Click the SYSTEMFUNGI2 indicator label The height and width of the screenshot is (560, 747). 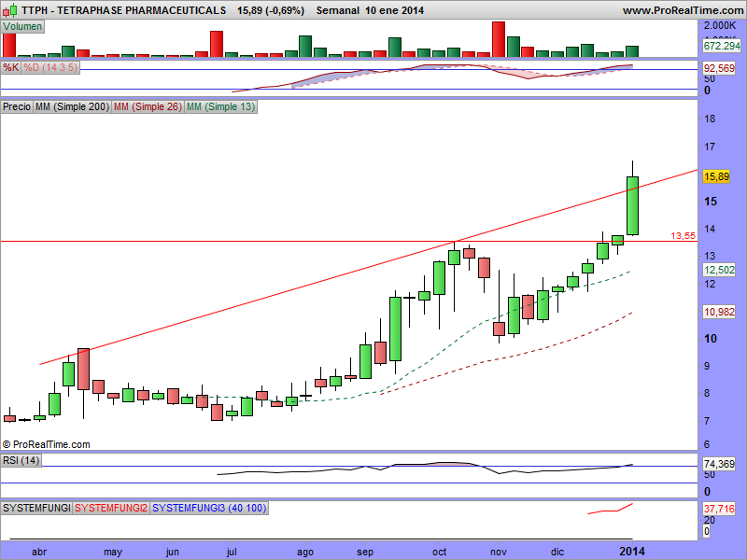click(111, 508)
